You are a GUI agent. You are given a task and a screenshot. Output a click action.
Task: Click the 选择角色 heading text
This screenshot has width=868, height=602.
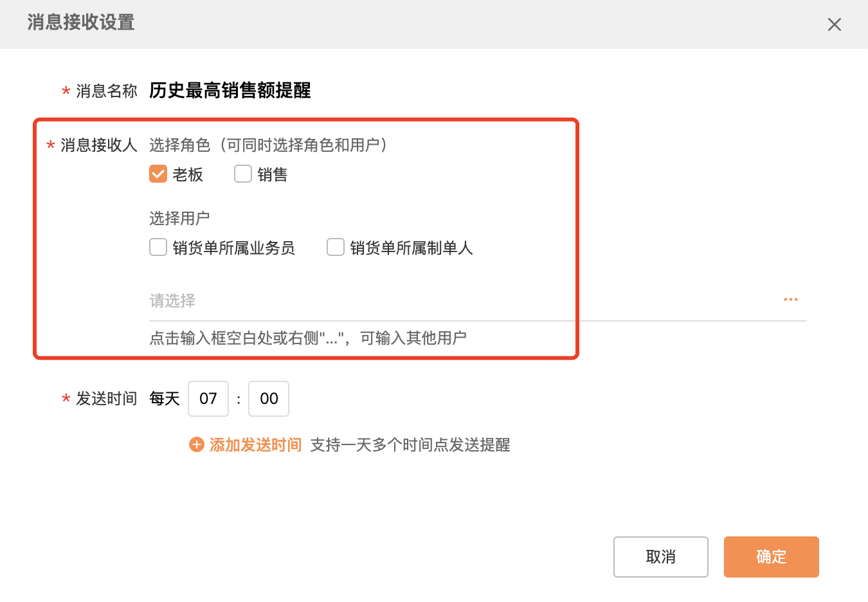[180, 145]
